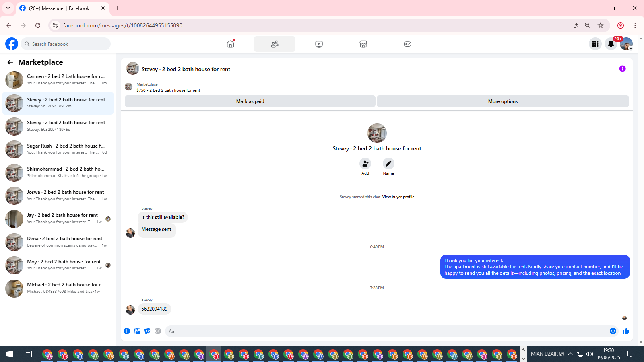Open Shirmohammad conversation
644x362 pixels.
(x=58, y=173)
